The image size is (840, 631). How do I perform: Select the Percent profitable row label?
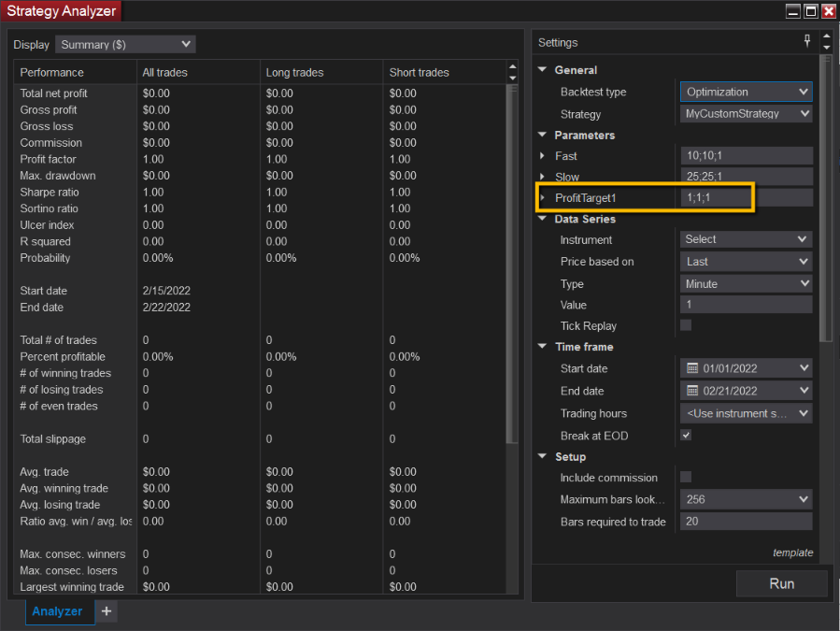(x=63, y=356)
